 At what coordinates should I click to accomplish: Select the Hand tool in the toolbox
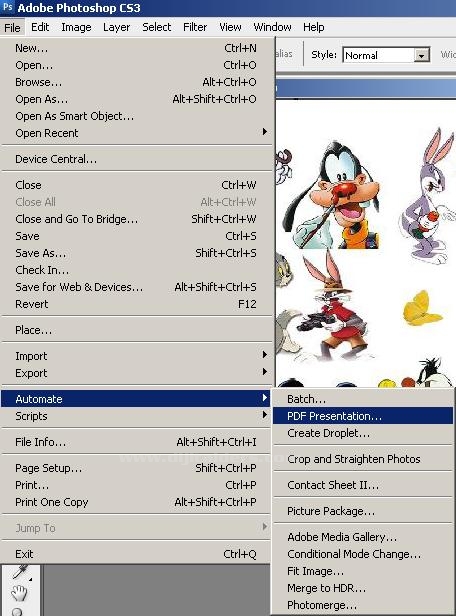coord(19,593)
